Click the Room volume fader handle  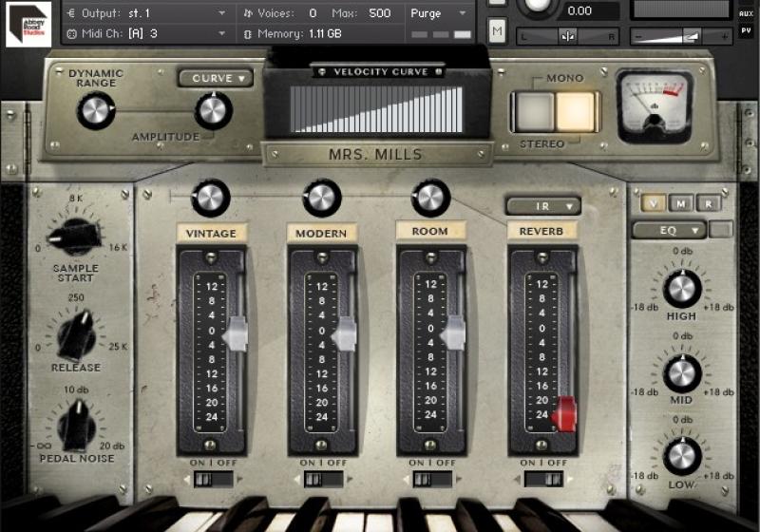(454, 332)
